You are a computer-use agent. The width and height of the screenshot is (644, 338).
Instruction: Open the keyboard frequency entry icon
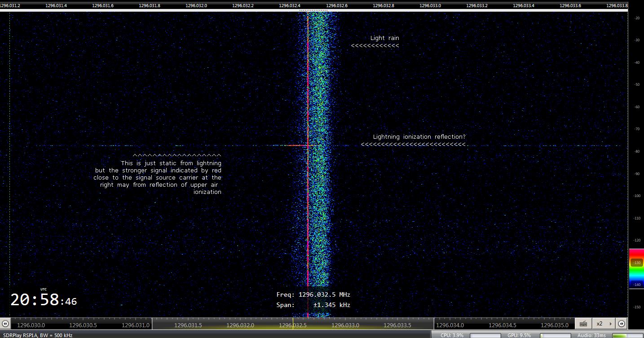[583, 324]
